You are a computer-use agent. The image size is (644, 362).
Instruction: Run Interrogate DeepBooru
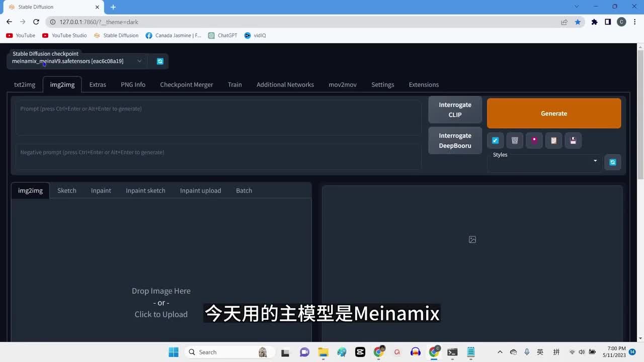(455, 141)
